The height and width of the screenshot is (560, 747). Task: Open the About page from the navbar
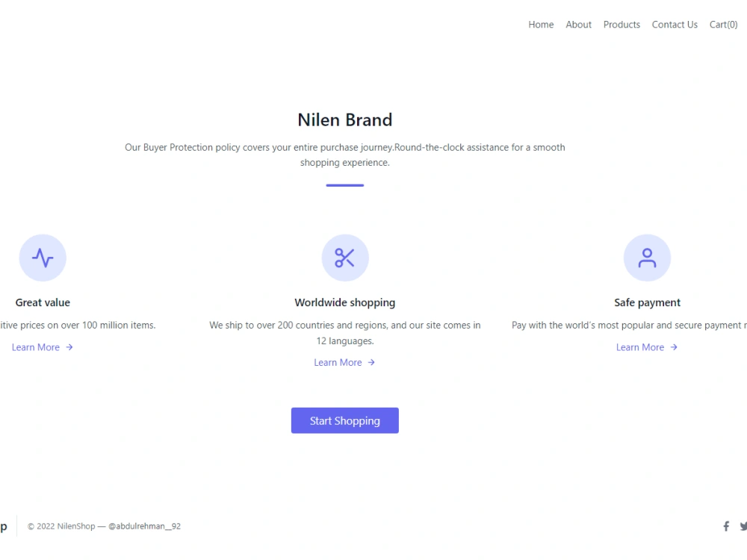[x=578, y=25]
